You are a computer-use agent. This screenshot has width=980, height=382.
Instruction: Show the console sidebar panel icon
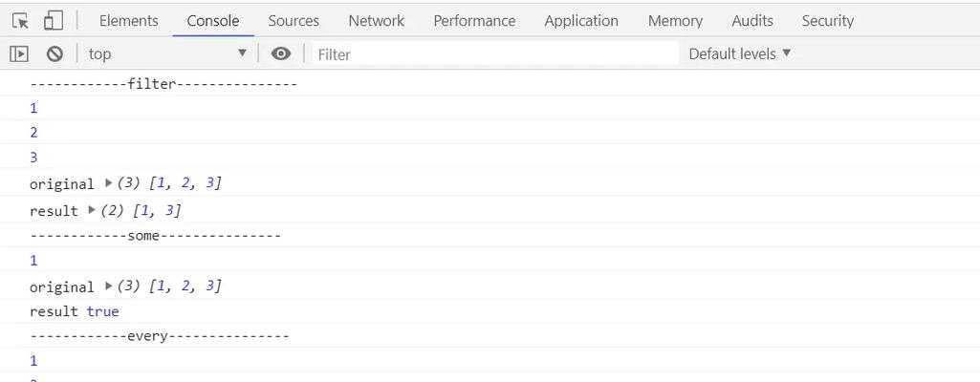tap(19, 54)
